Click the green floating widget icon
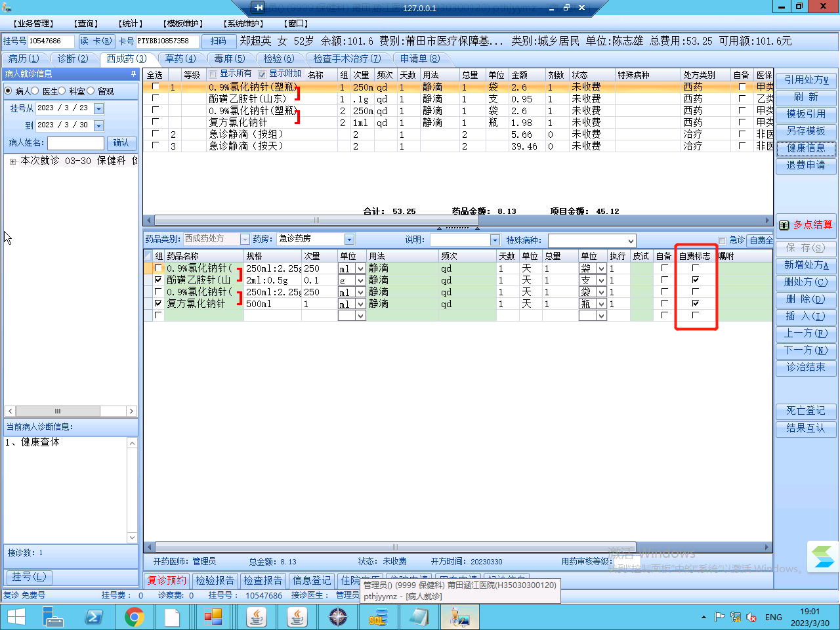 [823, 557]
